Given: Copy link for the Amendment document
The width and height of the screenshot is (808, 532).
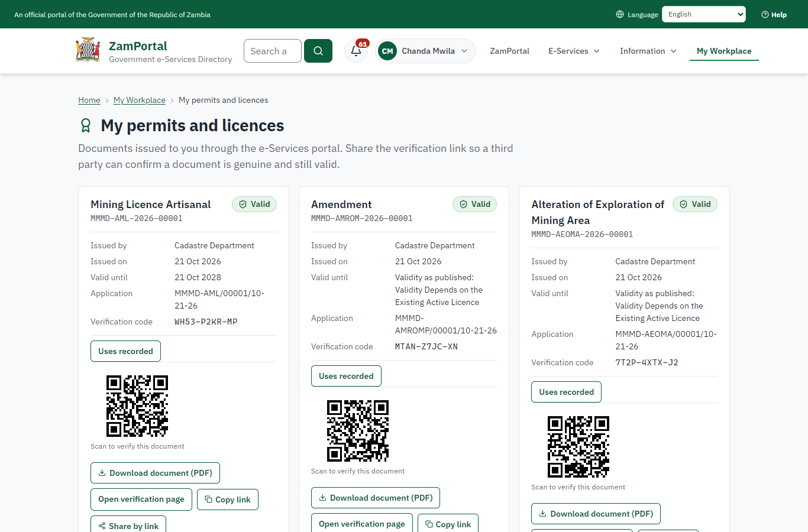Looking at the screenshot, I should point(448,523).
